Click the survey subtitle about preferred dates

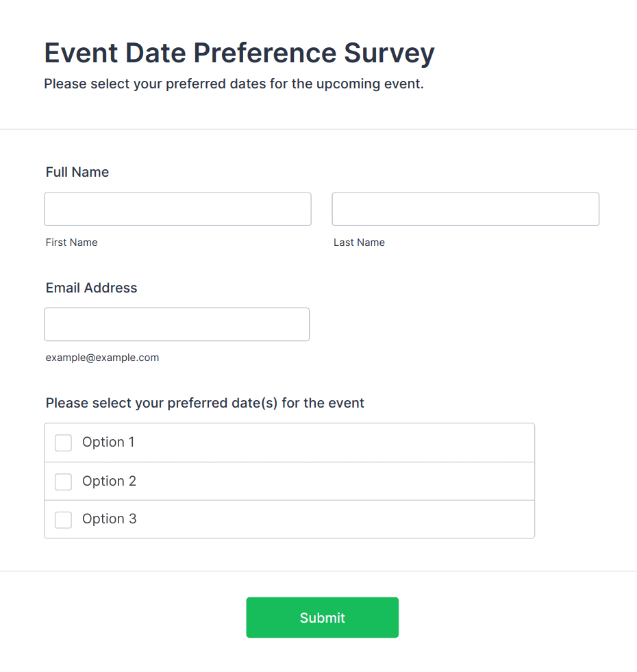coord(234,85)
